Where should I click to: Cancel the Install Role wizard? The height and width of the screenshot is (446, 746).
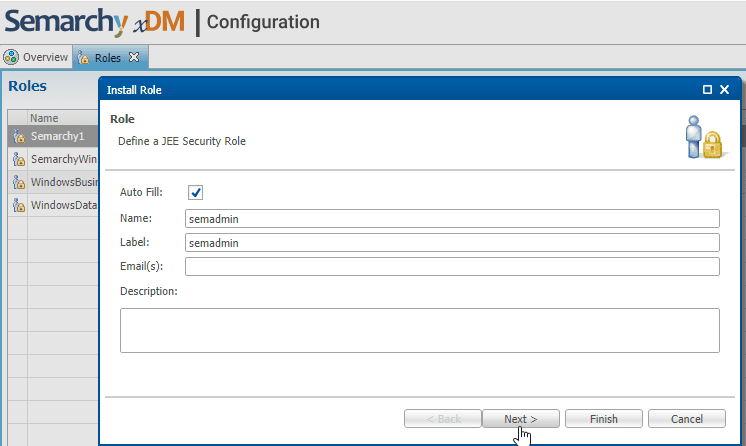(x=686, y=419)
